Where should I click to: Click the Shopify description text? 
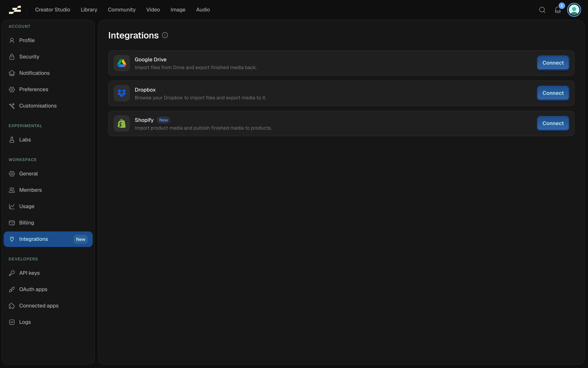pos(203,128)
